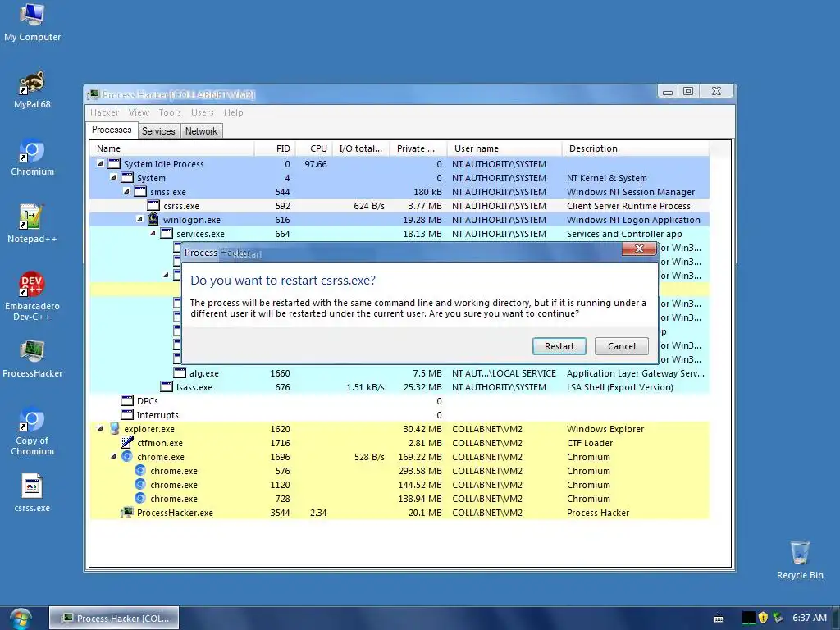Open the Tools menu
Image resolution: width=840 pixels, height=630 pixels.
click(170, 112)
